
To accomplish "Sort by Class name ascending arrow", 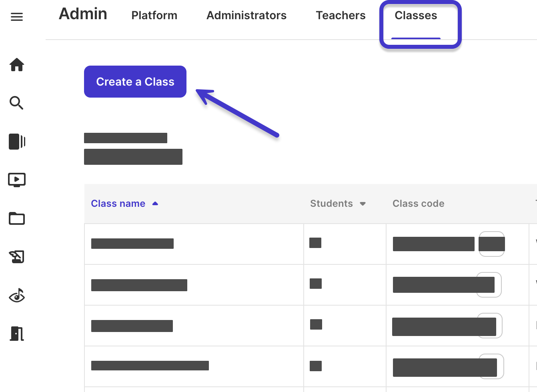I will click(155, 204).
